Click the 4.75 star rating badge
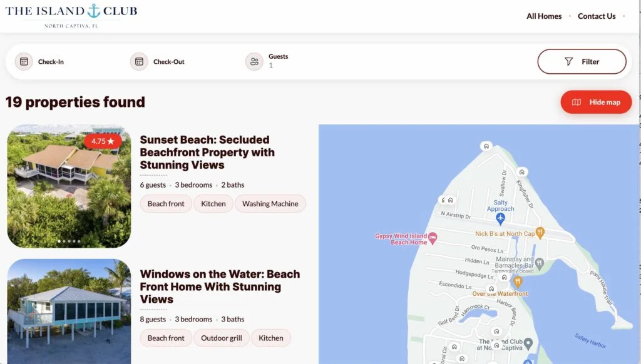This screenshot has height=364, width=641. pos(103,141)
